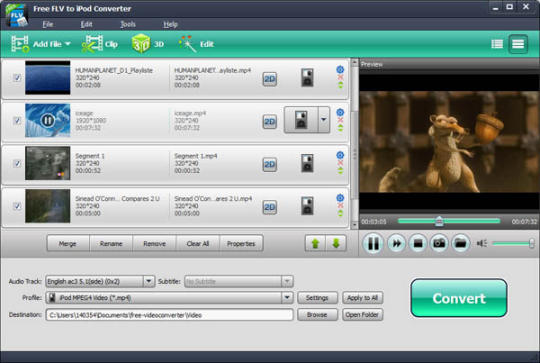Image resolution: width=540 pixels, height=363 pixels.
Task: Select the Sinead O'Connor video thumbnail
Action: click(48, 206)
